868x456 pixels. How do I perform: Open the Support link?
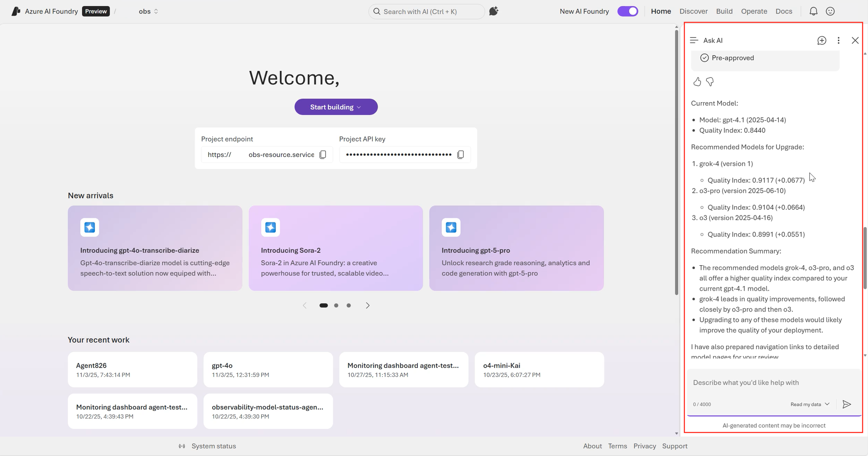[x=675, y=446]
